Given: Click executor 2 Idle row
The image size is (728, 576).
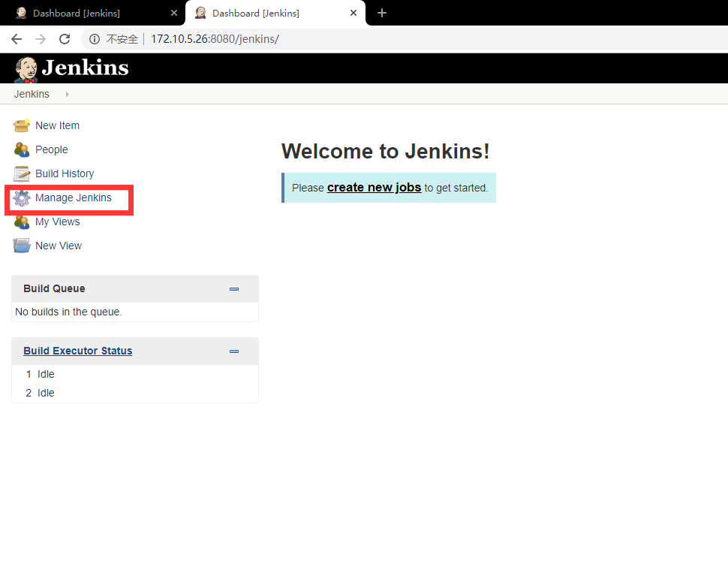Looking at the screenshot, I should click(135, 393).
